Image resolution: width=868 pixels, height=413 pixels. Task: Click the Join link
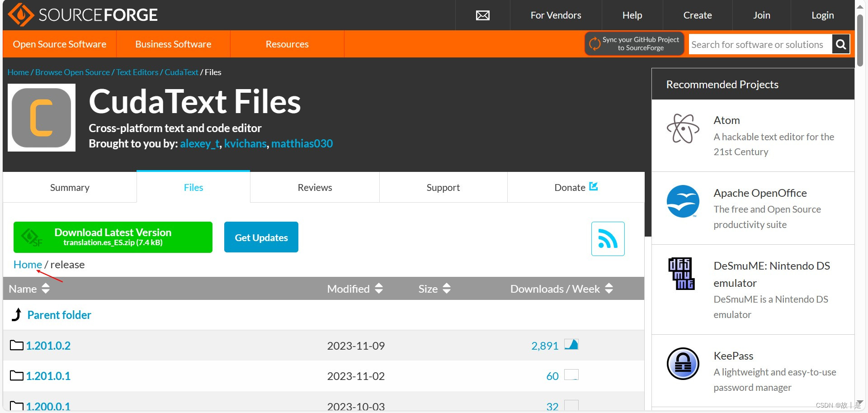pyautogui.click(x=761, y=15)
